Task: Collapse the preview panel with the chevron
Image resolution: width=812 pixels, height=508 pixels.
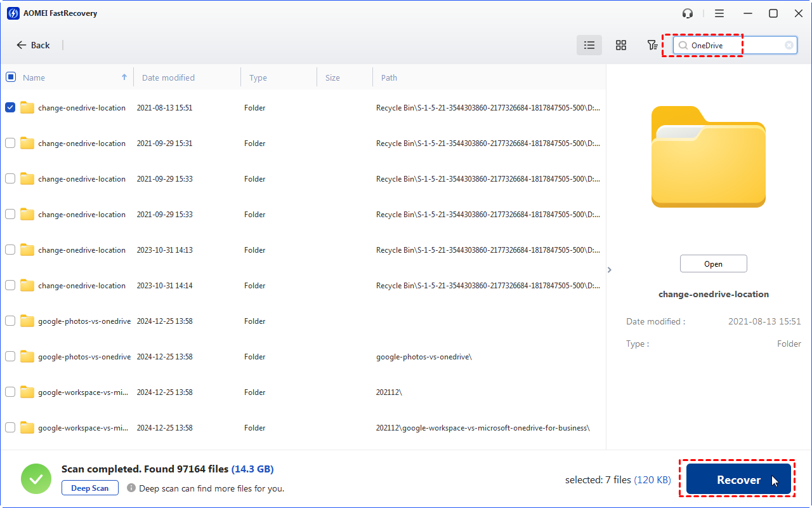Action: 609,269
